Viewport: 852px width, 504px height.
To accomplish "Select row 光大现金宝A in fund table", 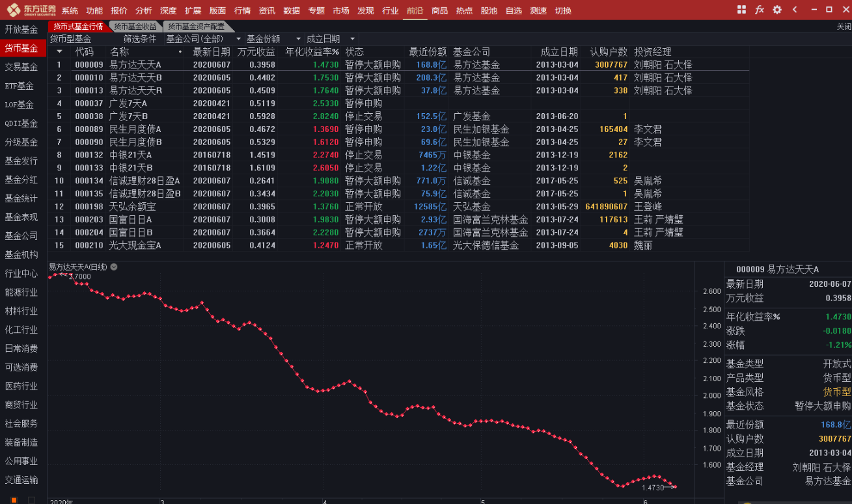I will [398, 245].
